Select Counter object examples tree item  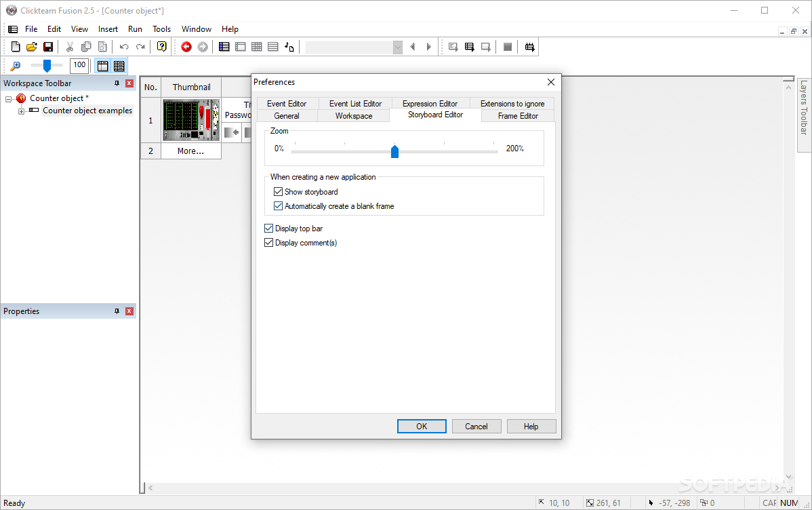87,111
